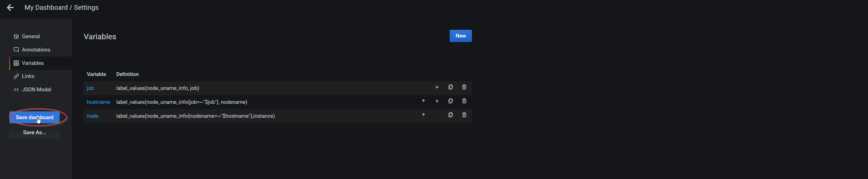The height and width of the screenshot is (179, 868).
Task: Duplicate the node variable
Action: [x=451, y=115]
